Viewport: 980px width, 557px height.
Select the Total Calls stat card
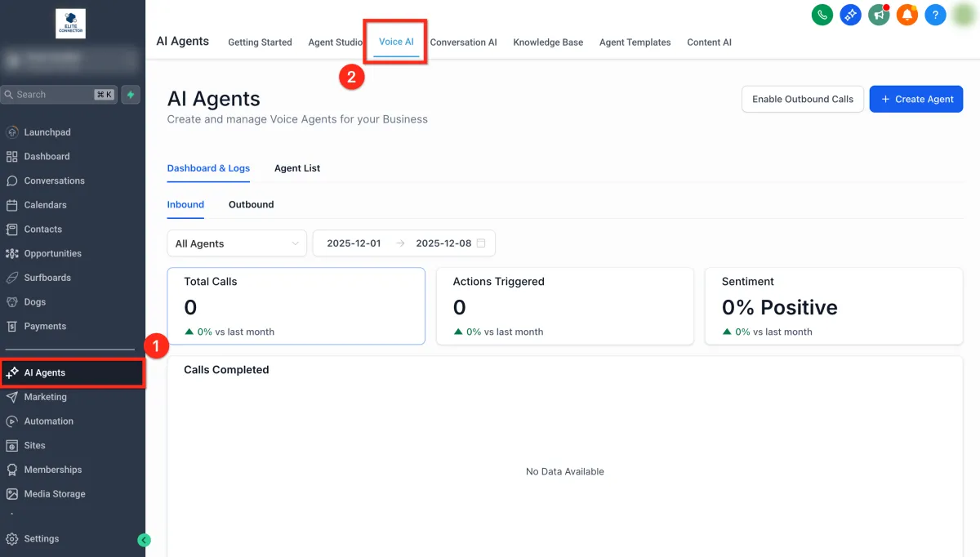[296, 306]
